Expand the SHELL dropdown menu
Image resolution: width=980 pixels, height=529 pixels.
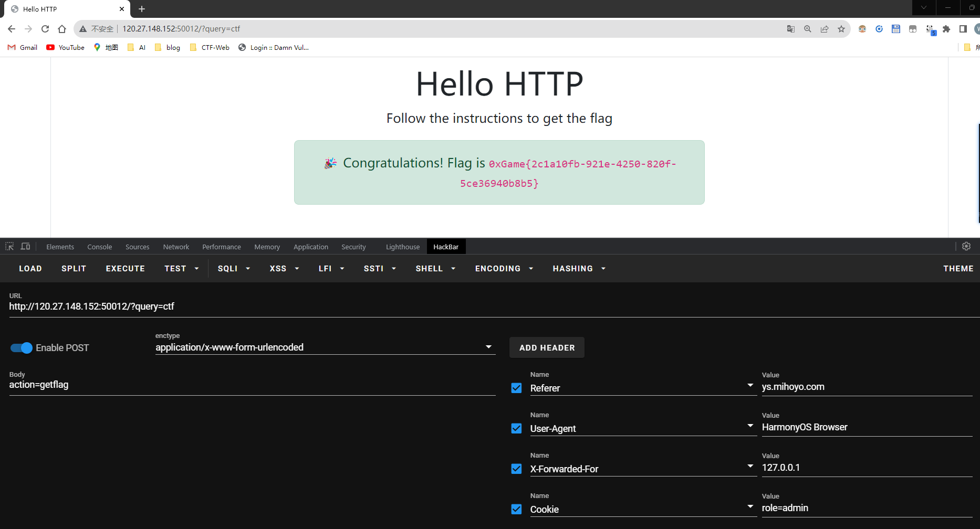[435, 268]
